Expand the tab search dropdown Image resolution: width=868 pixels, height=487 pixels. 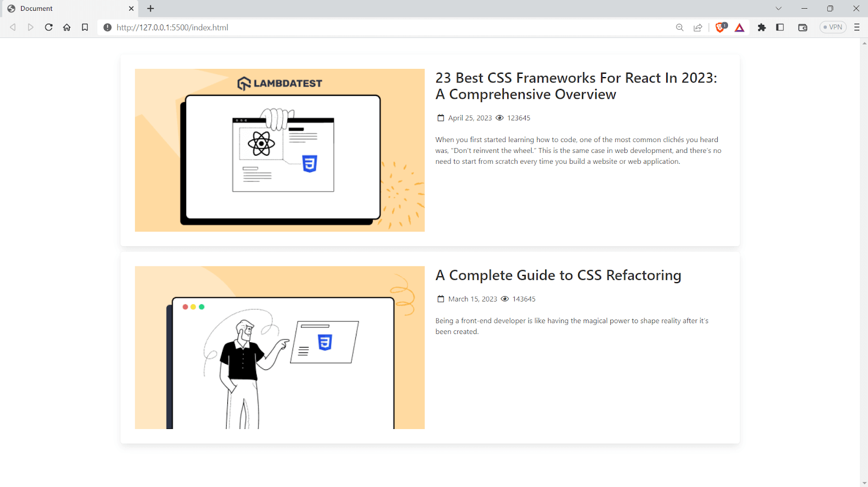[x=778, y=9]
